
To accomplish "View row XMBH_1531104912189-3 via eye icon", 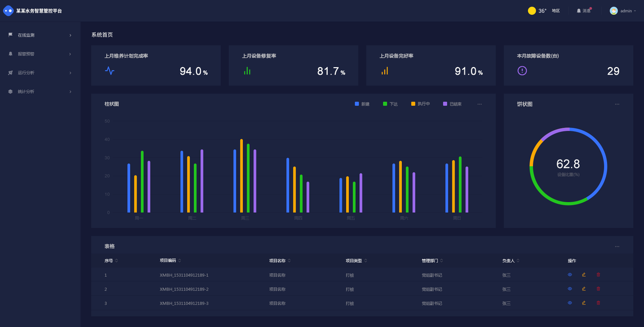I will 569,302.
